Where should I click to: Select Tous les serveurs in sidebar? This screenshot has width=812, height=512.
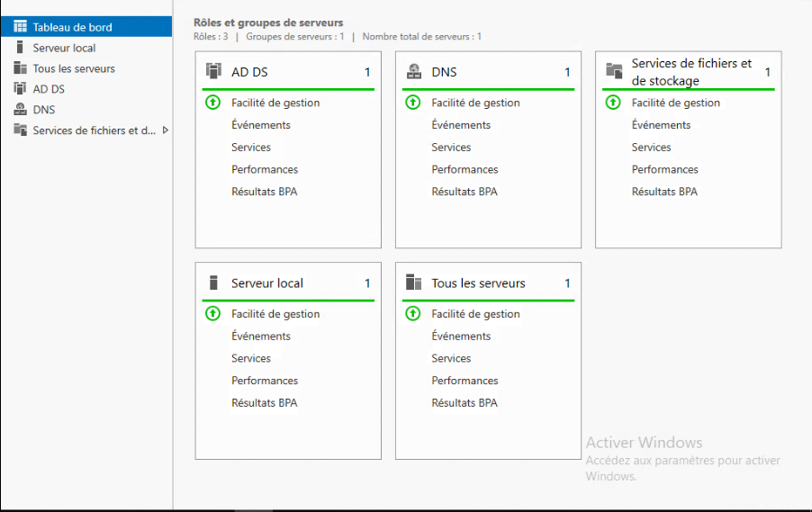point(74,68)
